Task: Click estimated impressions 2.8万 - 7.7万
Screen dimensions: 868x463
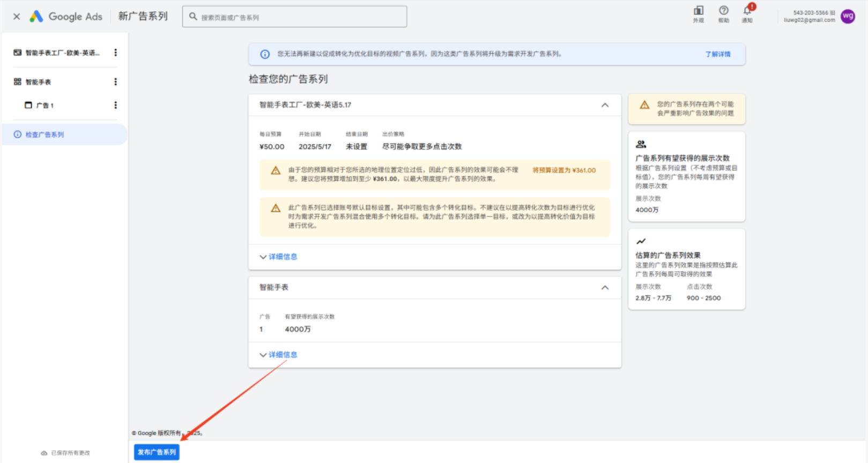Action: click(x=653, y=298)
